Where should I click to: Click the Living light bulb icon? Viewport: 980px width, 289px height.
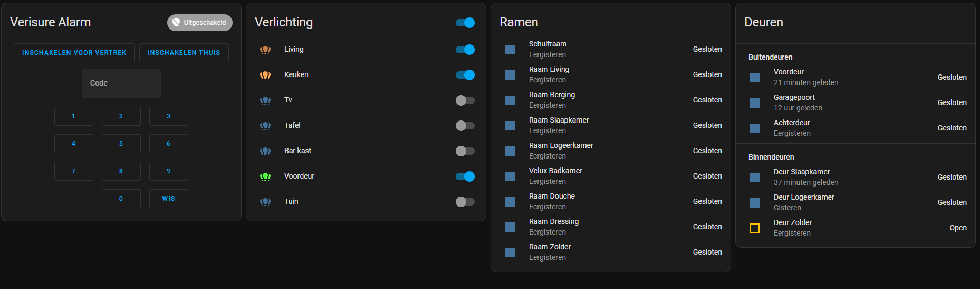click(265, 50)
